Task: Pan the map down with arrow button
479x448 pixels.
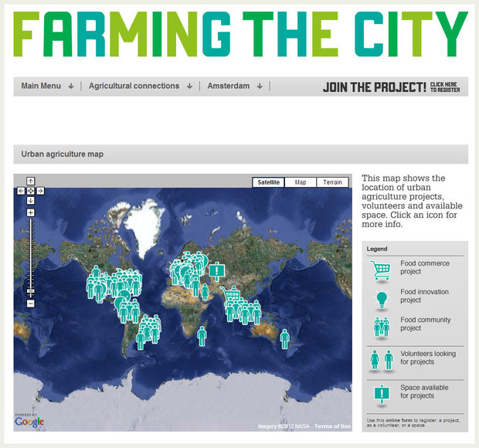Action: pyautogui.click(x=31, y=200)
